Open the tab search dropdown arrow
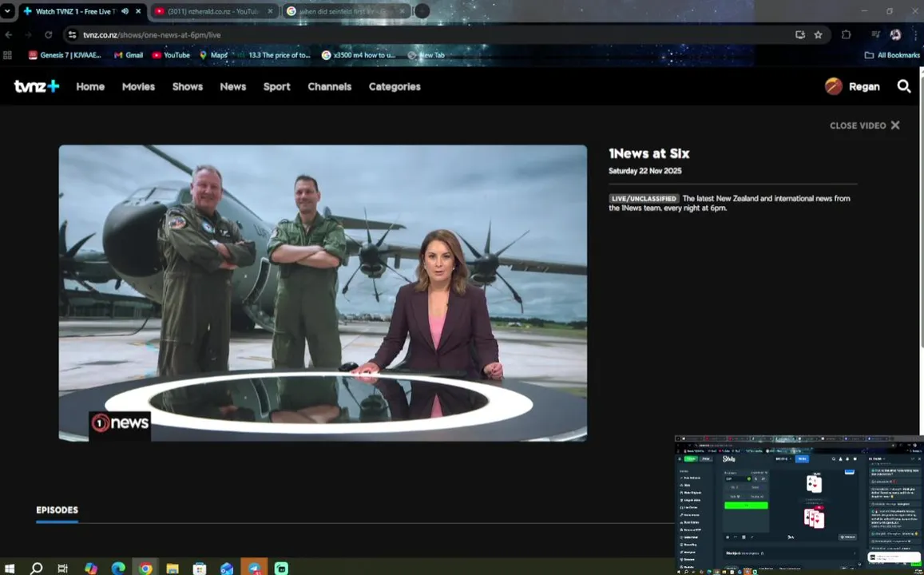Screen dimensions: 924x575 pos(7,11)
